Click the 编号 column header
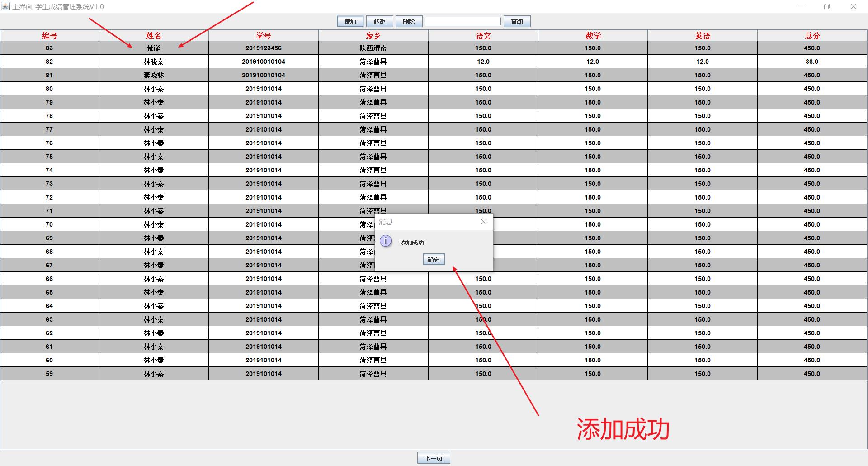The height and width of the screenshot is (466, 868). tap(49, 36)
